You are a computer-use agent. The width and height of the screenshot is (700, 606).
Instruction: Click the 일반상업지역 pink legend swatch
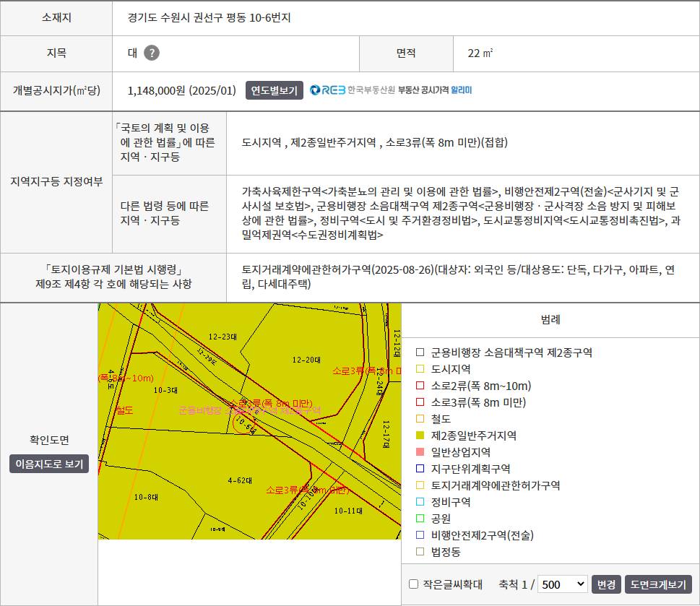coord(420,452)
